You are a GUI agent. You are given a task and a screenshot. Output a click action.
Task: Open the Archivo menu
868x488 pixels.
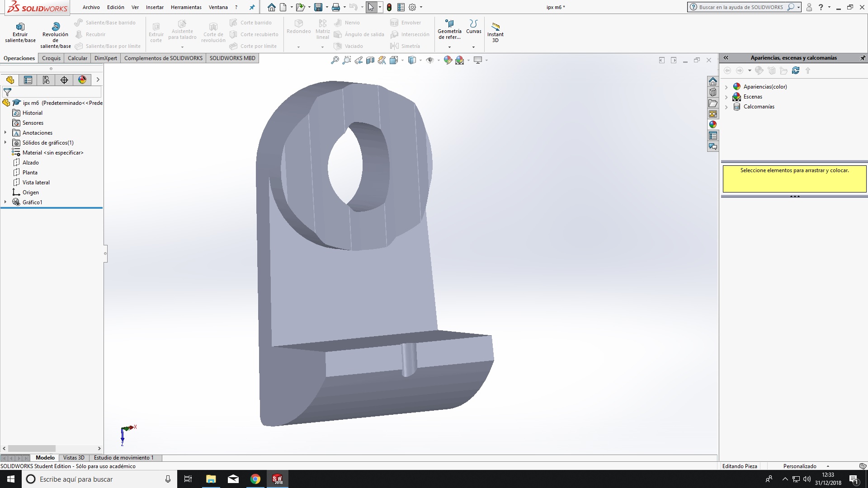click(x=91, y=7)
